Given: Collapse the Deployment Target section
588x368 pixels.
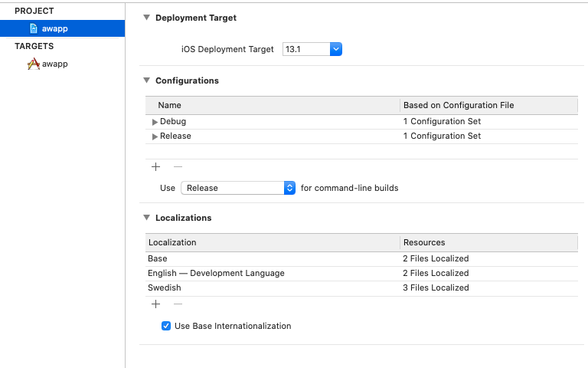Looking at the screenshot, I should click(146, 18).
